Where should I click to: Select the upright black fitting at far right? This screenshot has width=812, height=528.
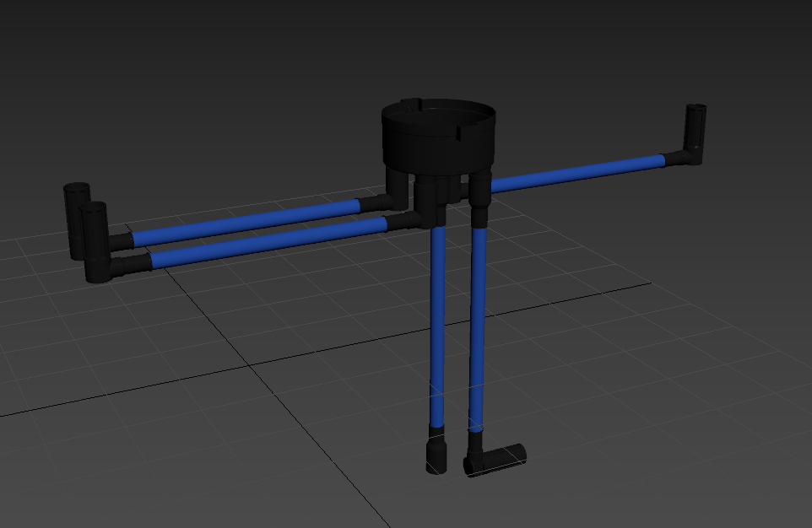[694, 135]
